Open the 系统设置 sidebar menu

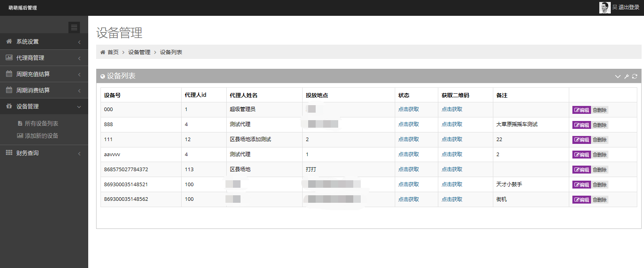pyautogui.click(x=44, y=42)
